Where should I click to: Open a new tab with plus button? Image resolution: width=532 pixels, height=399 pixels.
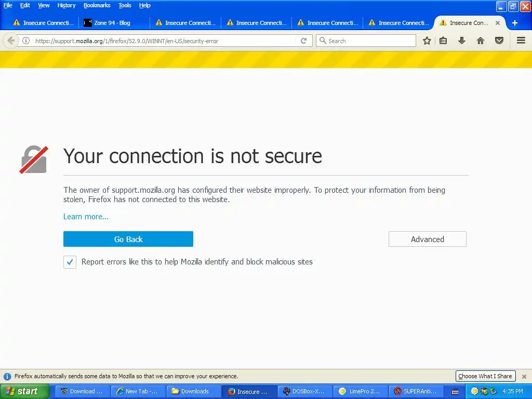(515, 23)
